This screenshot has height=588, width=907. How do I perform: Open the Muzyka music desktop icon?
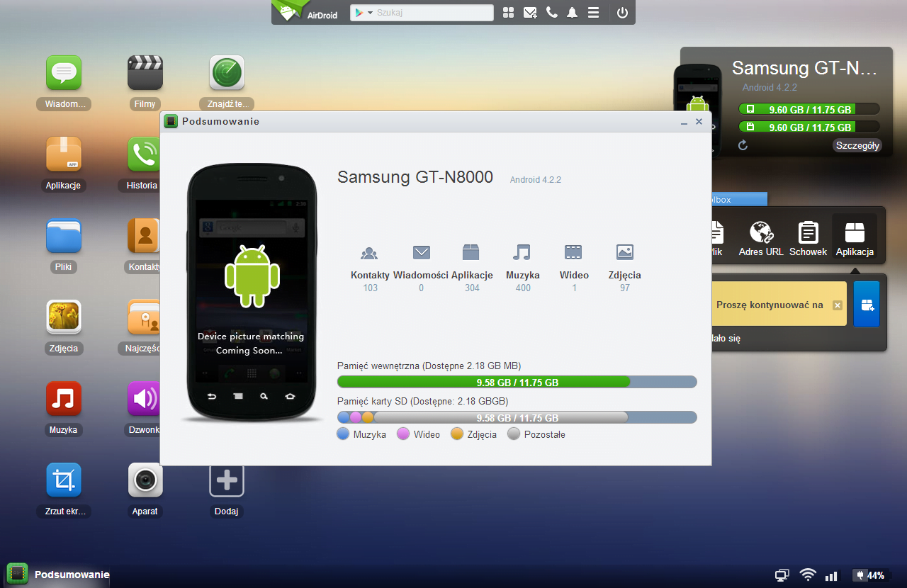click(x=64, y=399)
